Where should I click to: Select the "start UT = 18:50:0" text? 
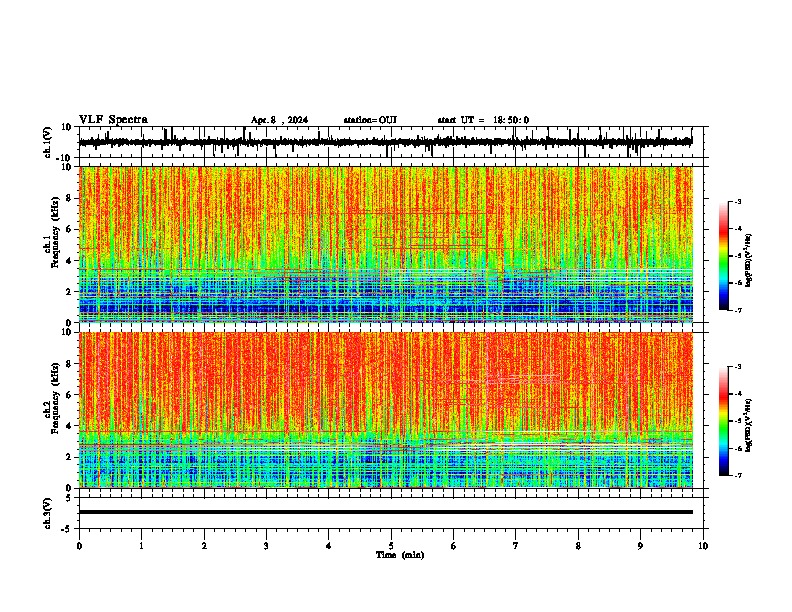[x=483, y=120]
